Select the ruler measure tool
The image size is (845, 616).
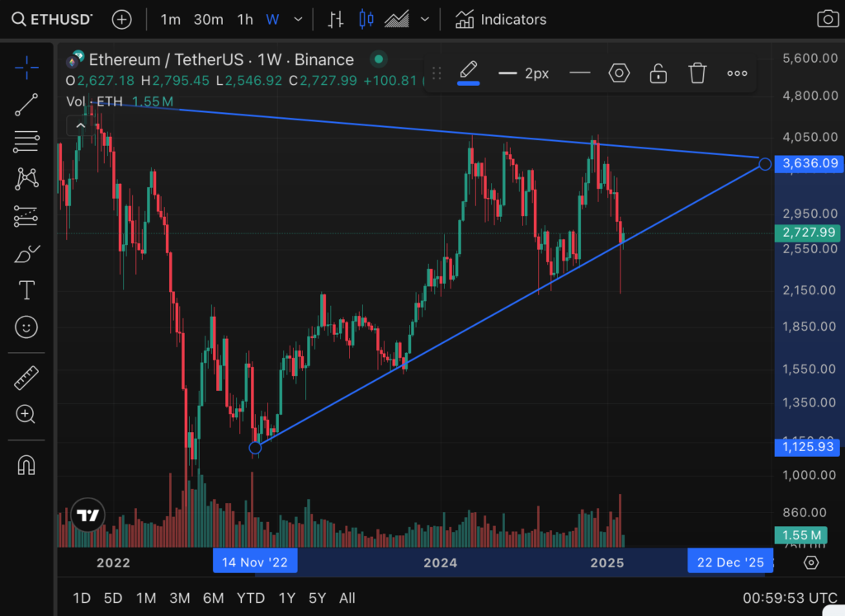(x=26, y=378)
